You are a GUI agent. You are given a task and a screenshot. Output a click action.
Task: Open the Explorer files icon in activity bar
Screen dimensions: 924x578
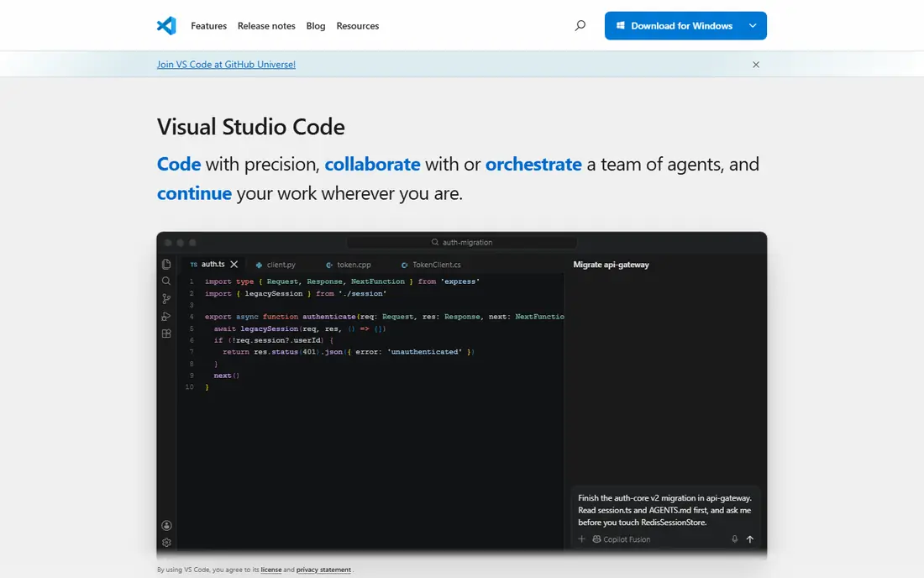click(166, 264)
